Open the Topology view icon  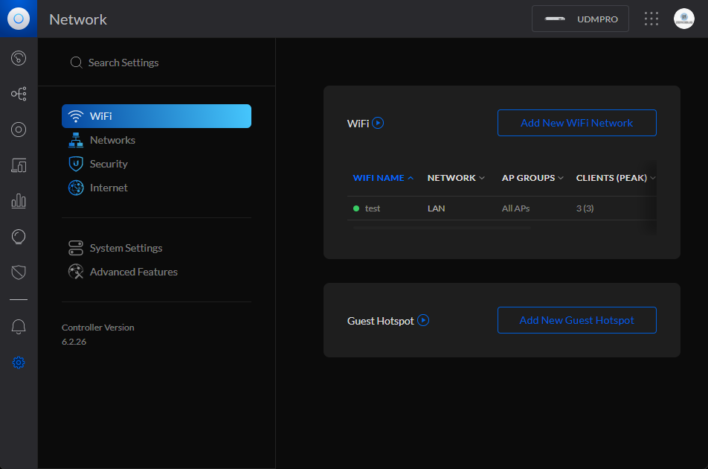pos(18,94)
